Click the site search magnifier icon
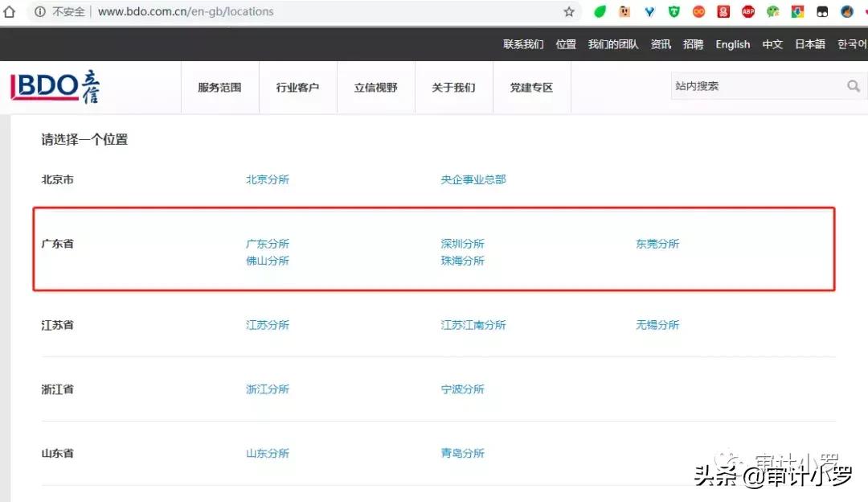868x502 pixels. (x=854, y=85)
